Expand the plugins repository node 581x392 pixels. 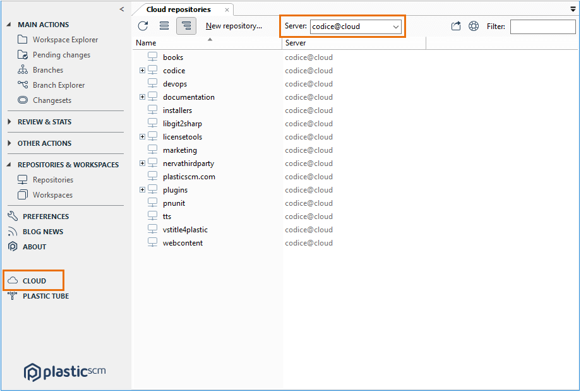(x=142, y=190)
